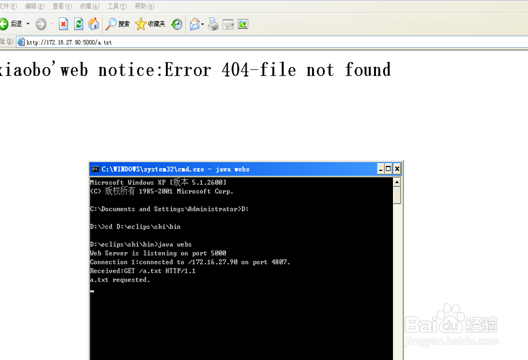Expand the Mail dropdown arrow
This screenshot has height=360, width=528.
(x=203, y=24)
